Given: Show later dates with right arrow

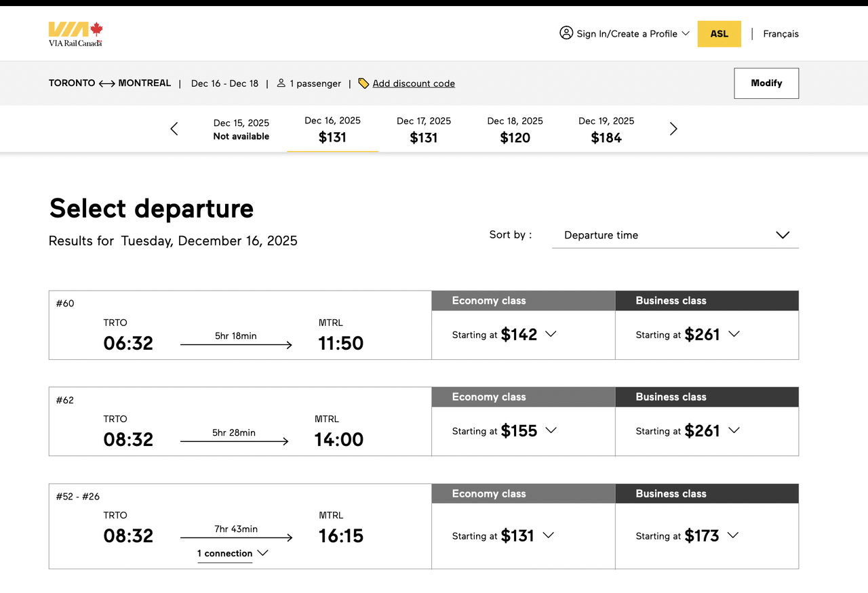Looking at the screenshot, I should point(673,129).
